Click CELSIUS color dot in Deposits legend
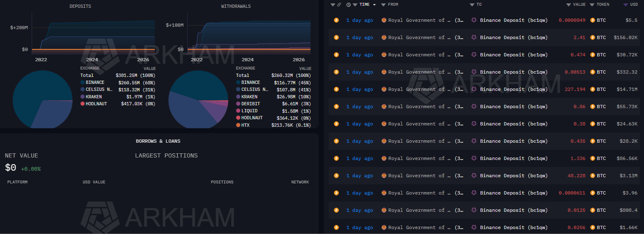 [x=83, y=89]
